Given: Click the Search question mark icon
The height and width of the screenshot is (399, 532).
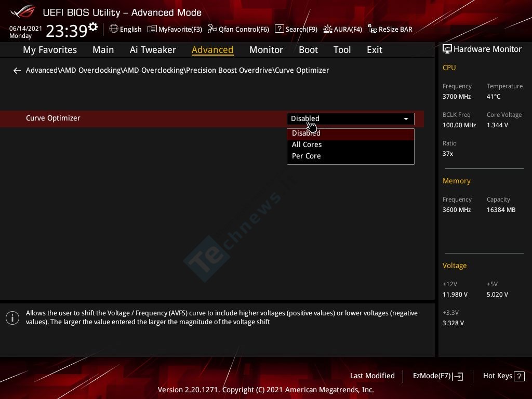Looking at the screenshot, I should pyautogui.click(x=279, y=29).
